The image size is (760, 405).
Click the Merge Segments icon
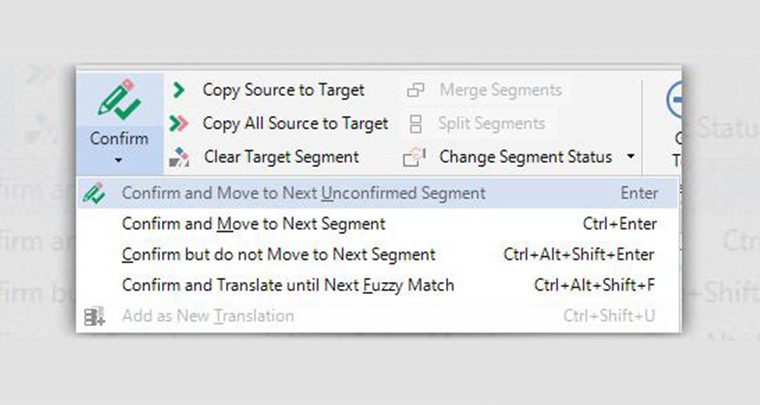tap(415, 90)
